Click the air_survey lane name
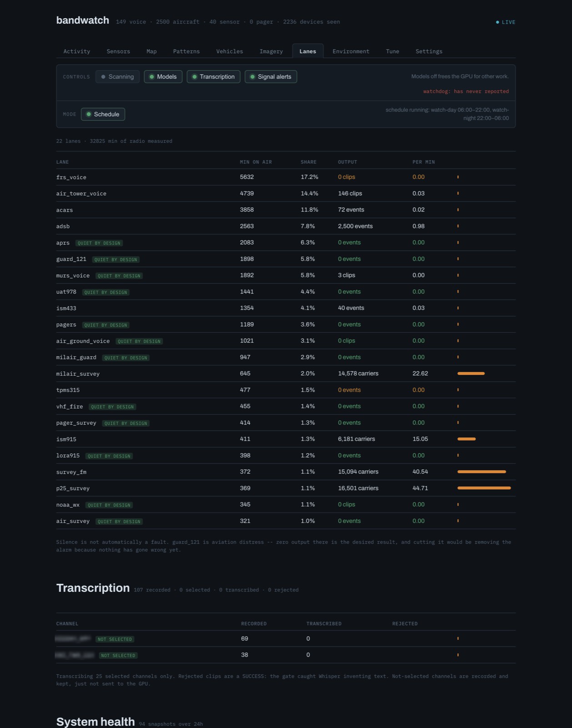This screenshot has width=572, height=728. click(73, 521)
